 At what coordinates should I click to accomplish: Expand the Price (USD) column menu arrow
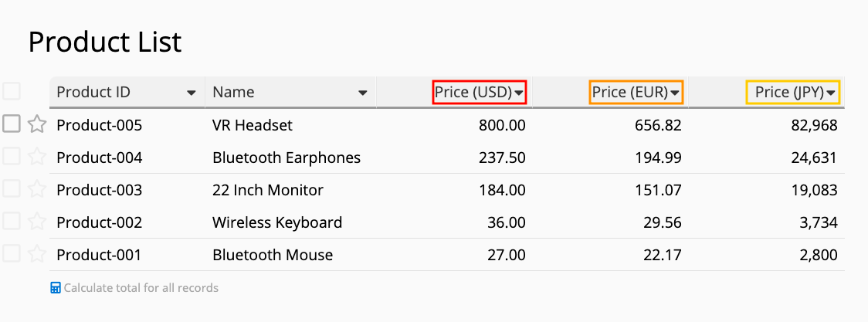click(x=519, y=93)
